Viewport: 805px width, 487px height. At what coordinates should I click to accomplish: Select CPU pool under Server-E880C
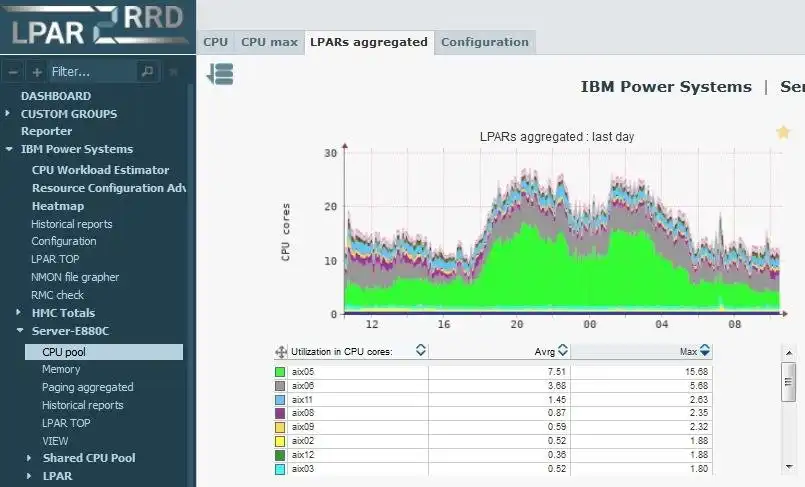pos(104,352)
